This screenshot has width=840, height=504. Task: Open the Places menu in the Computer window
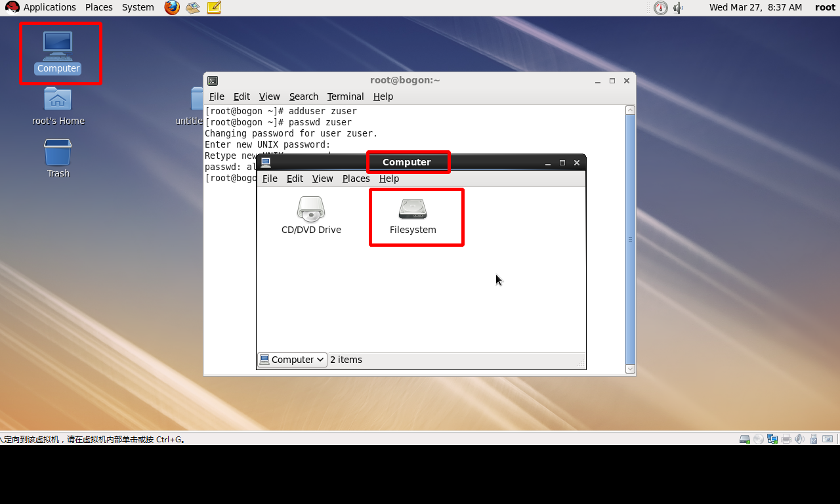pyautogui.click(x=356, y=178)
